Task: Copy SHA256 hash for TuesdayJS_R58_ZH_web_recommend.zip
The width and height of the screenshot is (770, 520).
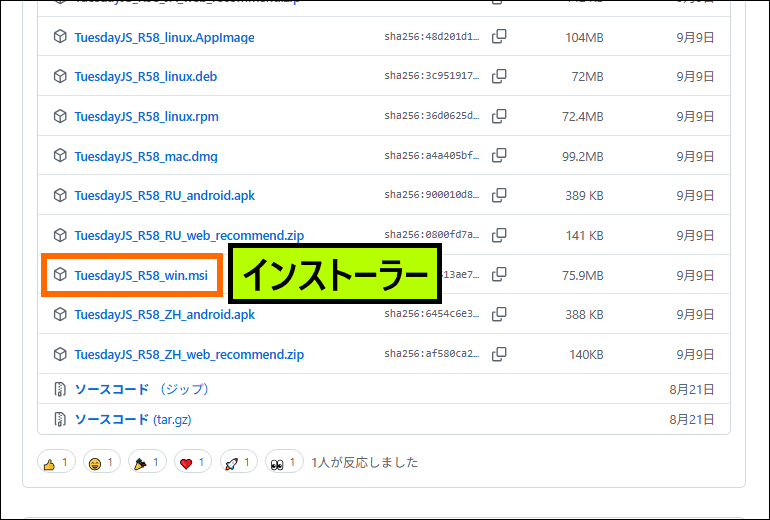Action: (x=499, y=354)
